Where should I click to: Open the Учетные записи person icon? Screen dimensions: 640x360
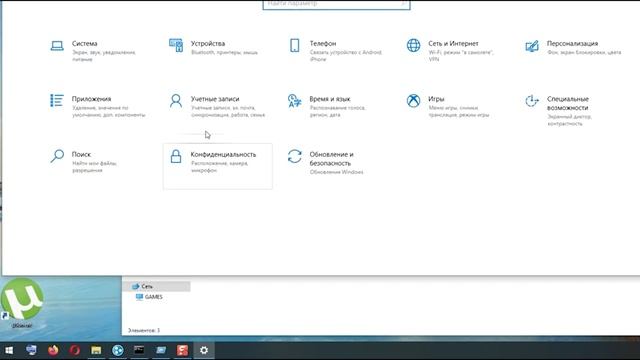(176, 100)
